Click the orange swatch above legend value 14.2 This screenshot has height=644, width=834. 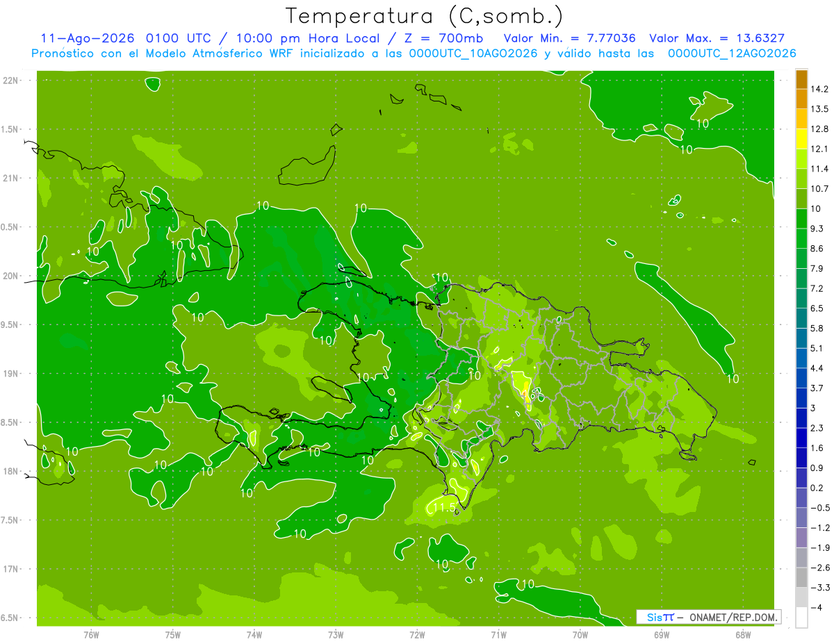(801, 80)
